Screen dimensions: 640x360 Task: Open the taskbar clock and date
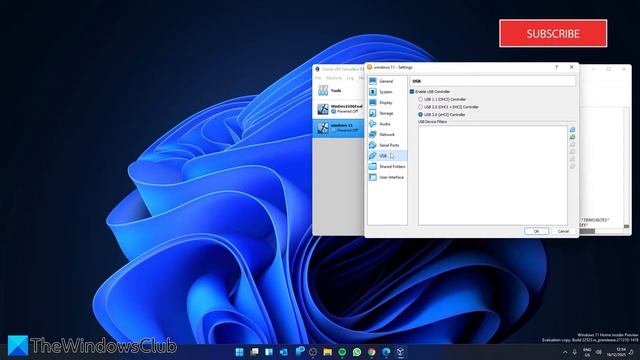click(x=616, y=352)
